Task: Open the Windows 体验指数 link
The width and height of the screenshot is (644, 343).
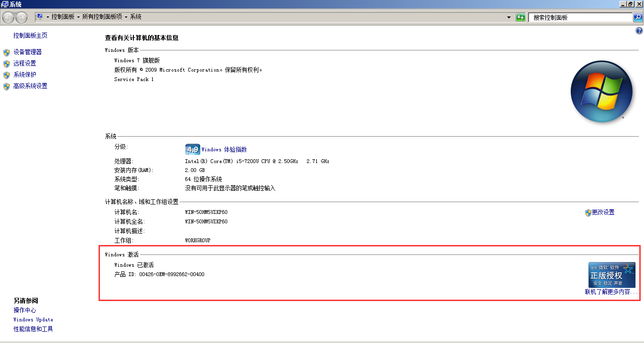Action: click(224, 149)
